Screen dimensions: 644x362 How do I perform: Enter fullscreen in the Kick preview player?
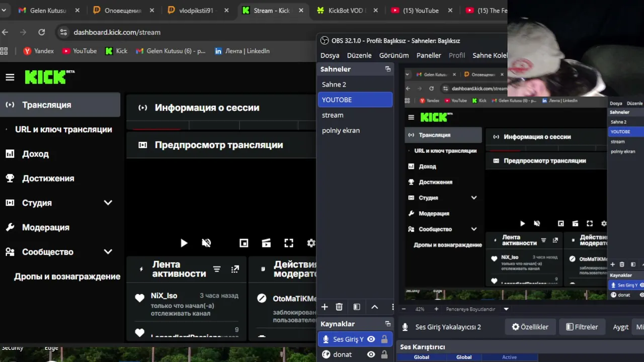[289, 243]
